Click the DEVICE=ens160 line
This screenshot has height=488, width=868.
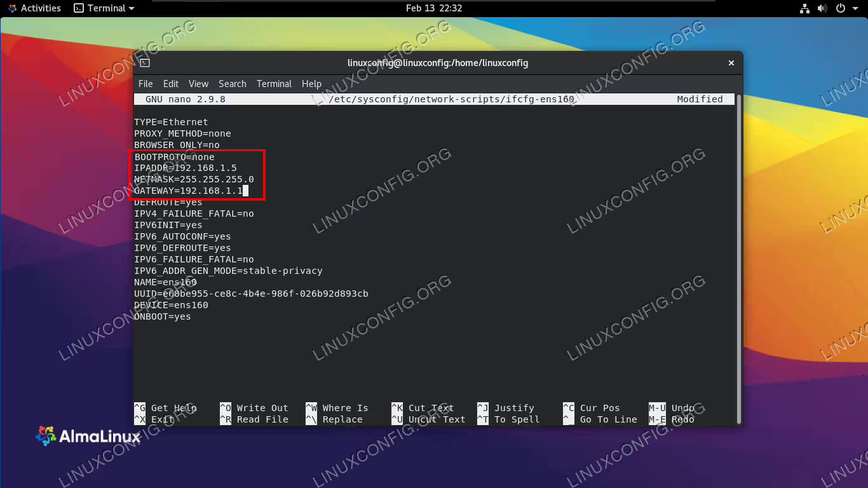click(x=171, y=305)
